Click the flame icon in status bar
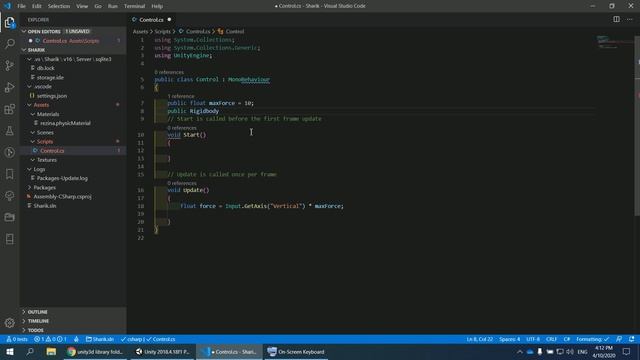The height and width of the screenshot is (360, 640). tap(76, 339)
